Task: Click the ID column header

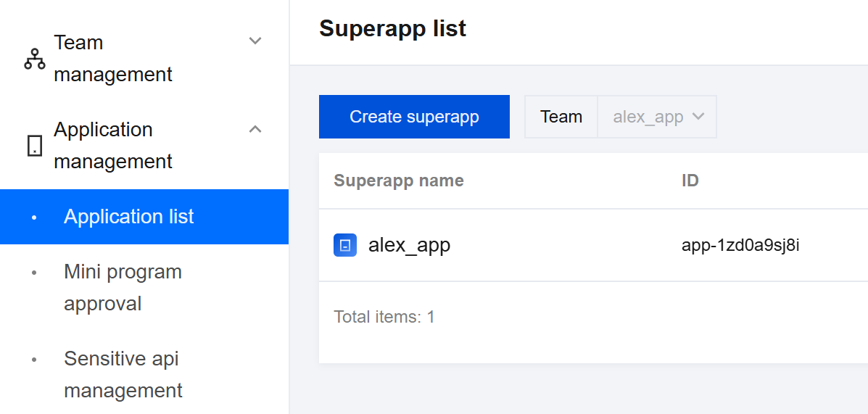Action: click(x=690, y=181)
